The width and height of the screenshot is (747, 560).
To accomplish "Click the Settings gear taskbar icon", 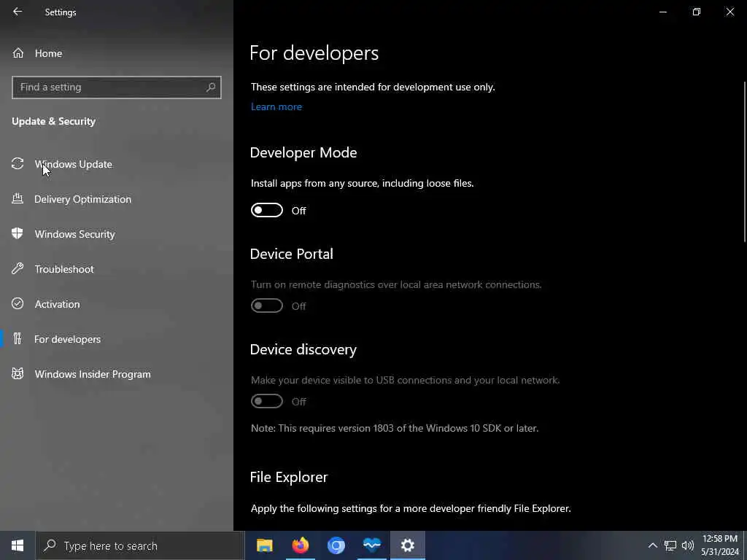I will (x=407, y=545).
